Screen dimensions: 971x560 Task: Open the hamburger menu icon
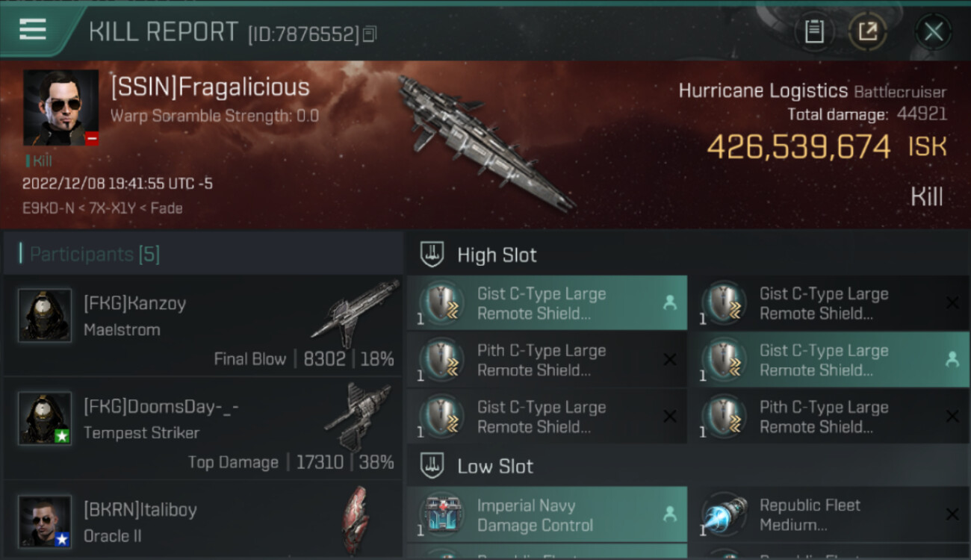point(33,30)
